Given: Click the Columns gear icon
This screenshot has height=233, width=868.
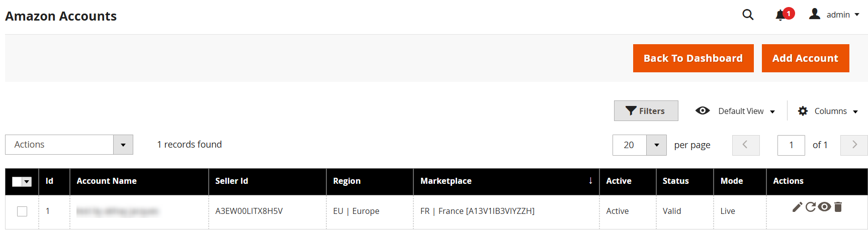Looking at the screenshot, I should 803,111.
